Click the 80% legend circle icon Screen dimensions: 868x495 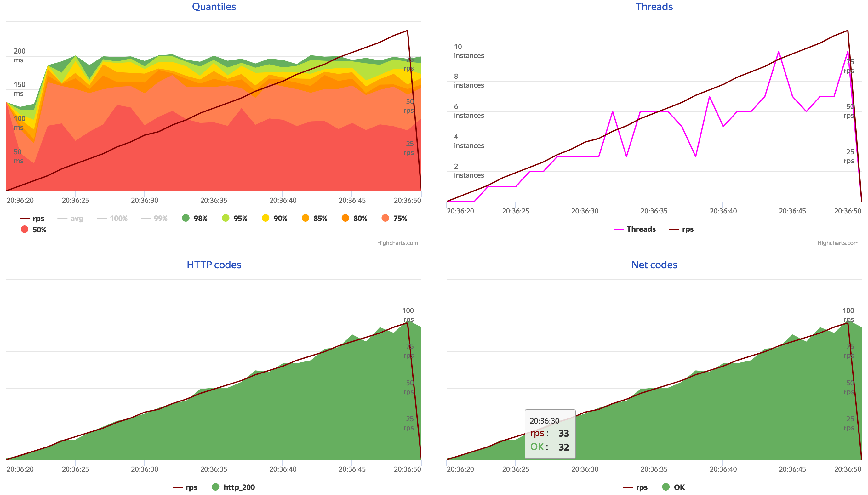345,218
